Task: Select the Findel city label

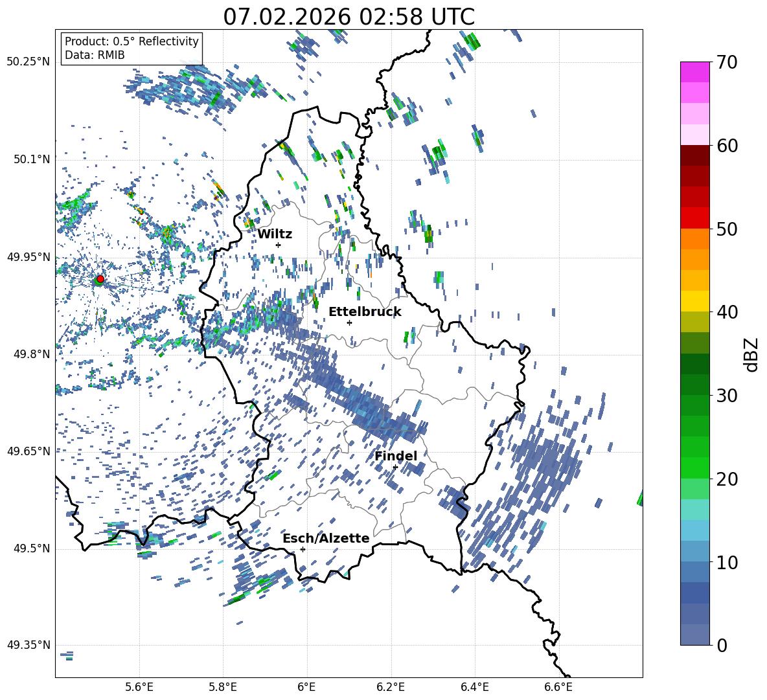Action: coord(395,456)
